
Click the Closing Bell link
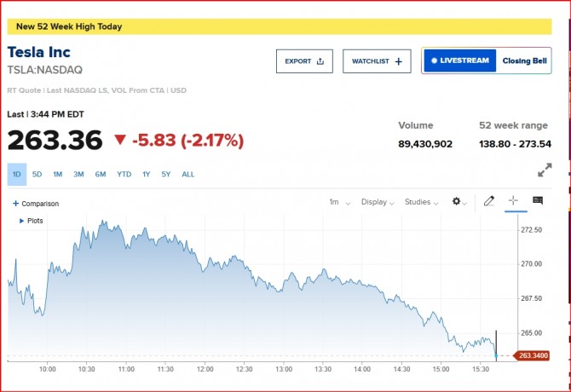pyautogui.click(x=523, y=61)
